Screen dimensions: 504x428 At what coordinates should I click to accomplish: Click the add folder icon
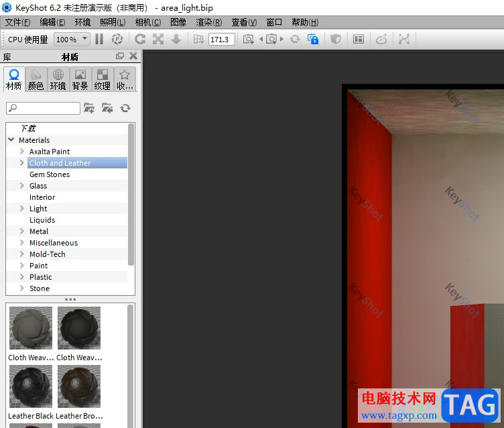coord(89,108)
